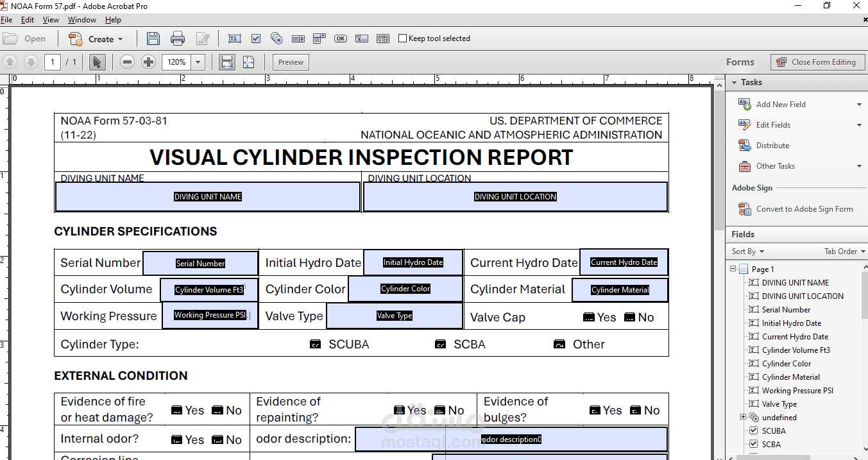Click the Initial Hydro Date form field
868x460 pixels.
click(413, 262)
